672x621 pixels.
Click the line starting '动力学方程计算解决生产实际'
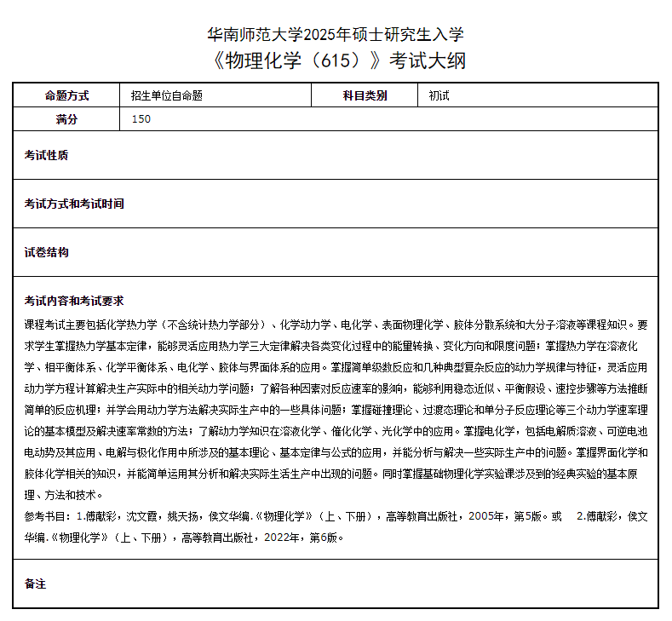pyautogui.click(x=336, y=388)
